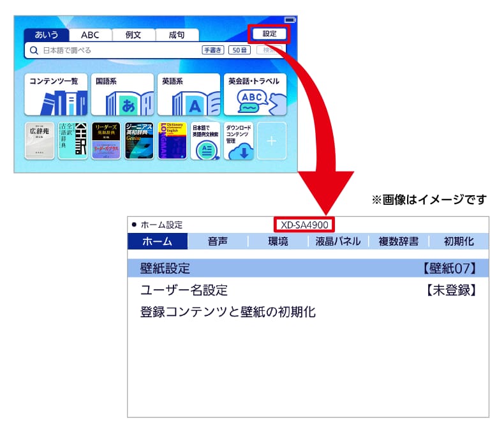Open the 英会話・トラベル category tile

click(255, 94)
